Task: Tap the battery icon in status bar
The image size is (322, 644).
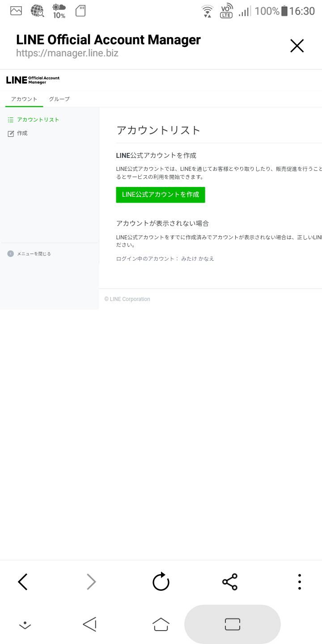Action: (x=284, y=11)
